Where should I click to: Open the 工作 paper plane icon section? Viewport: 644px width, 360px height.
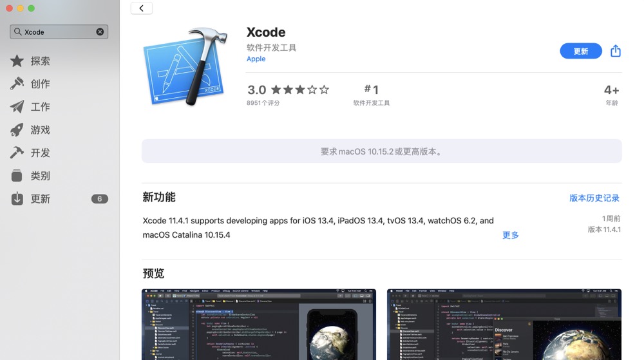pos(17,107)
